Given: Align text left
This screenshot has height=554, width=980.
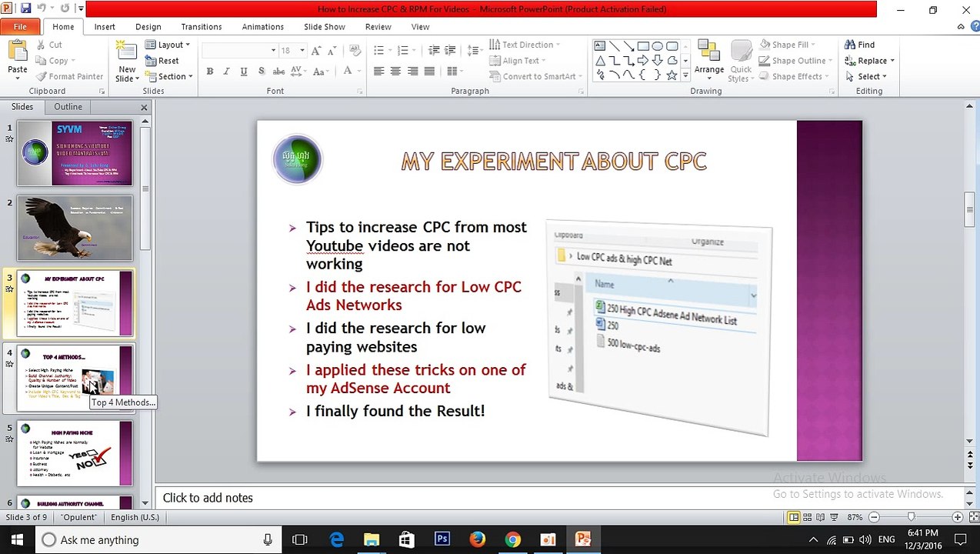Looking at the screenshot, I should (x=378, y=72).
